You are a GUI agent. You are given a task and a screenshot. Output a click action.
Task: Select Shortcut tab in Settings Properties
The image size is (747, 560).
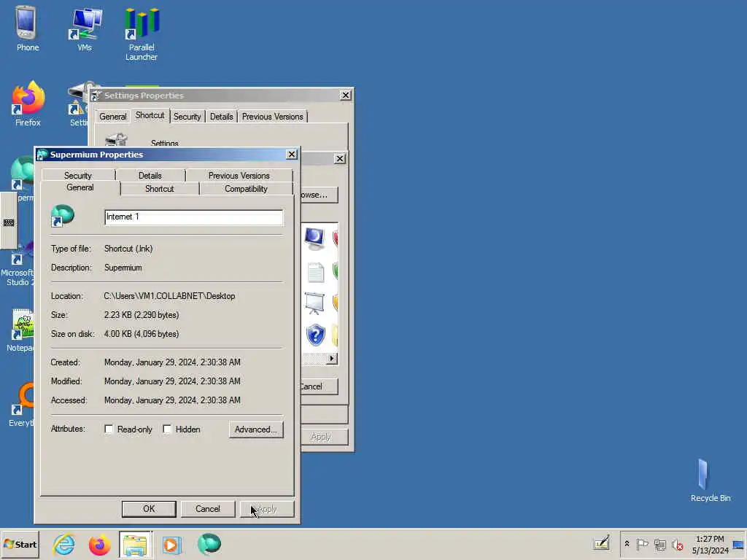pyautogui.click(x=150, y=115)
